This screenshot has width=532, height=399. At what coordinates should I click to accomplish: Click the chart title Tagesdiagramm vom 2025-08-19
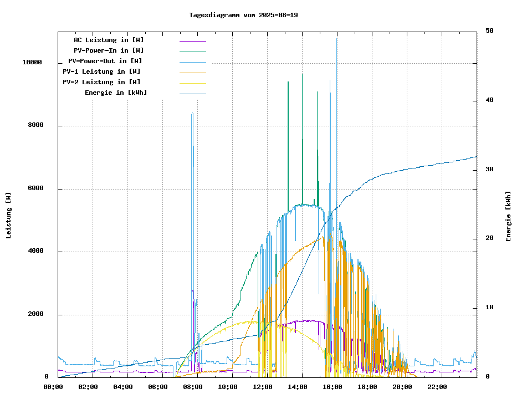coord(243,15)
